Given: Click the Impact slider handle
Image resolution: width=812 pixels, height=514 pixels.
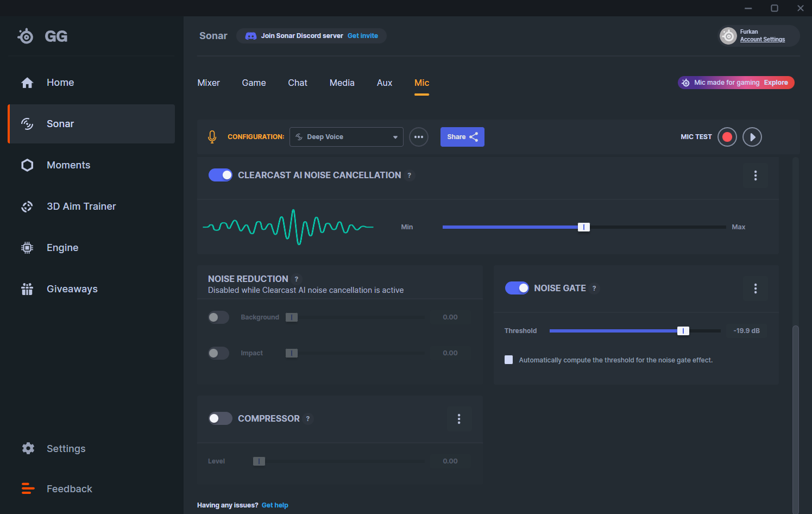Looking at the screenshot, I should [x=292, y=353].
